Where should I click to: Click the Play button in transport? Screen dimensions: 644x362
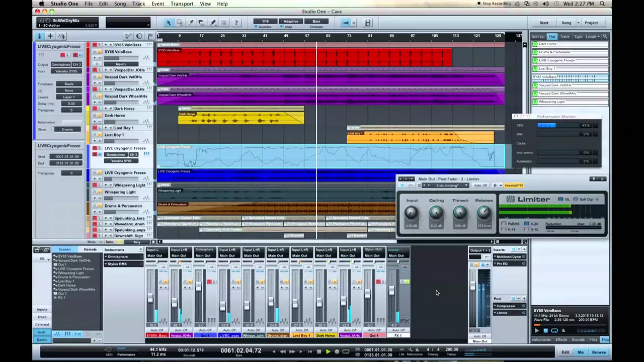click(328, 351)
